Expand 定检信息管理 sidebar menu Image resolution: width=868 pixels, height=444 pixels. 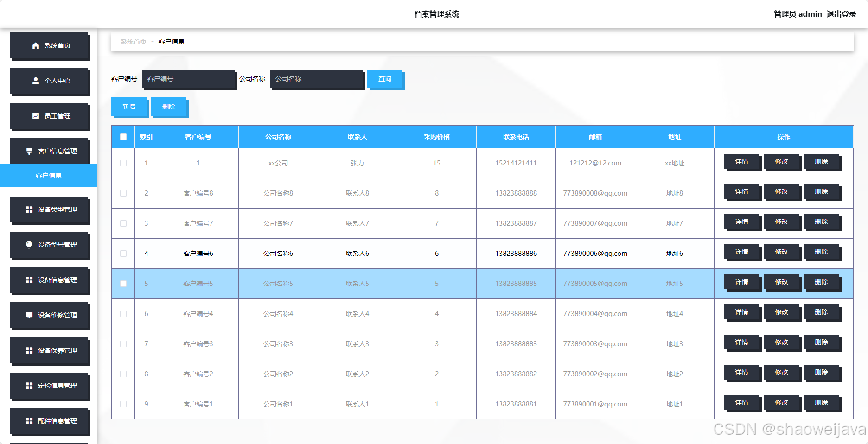coord(49,386)
